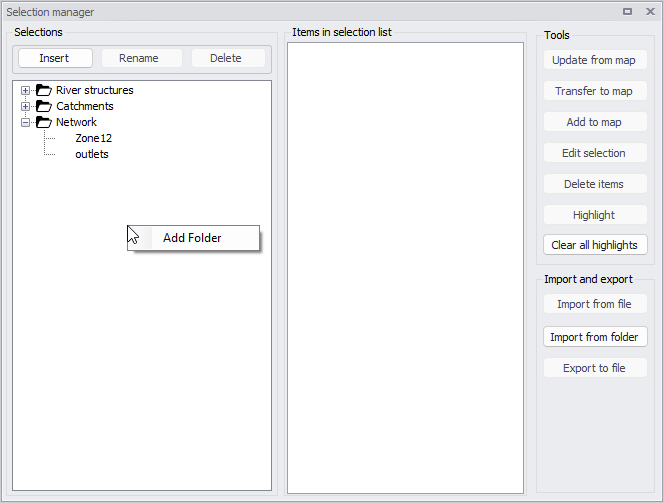Select the outlets selection
Viewport: 664px width, 503px height.
click(x=92, y=155)
